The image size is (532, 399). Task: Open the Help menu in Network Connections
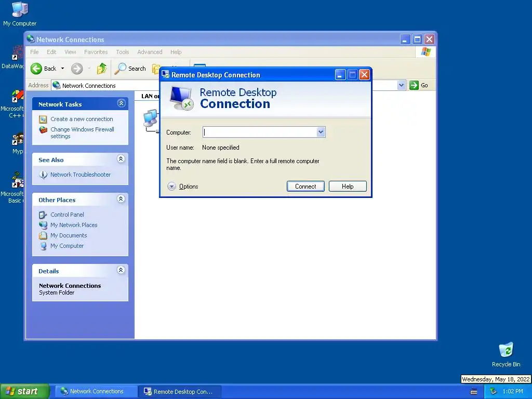[176, 52]
